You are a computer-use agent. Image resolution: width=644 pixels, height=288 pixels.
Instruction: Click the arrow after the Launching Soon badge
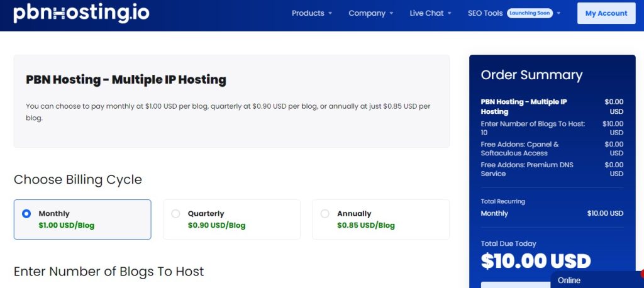pos(558,13)
